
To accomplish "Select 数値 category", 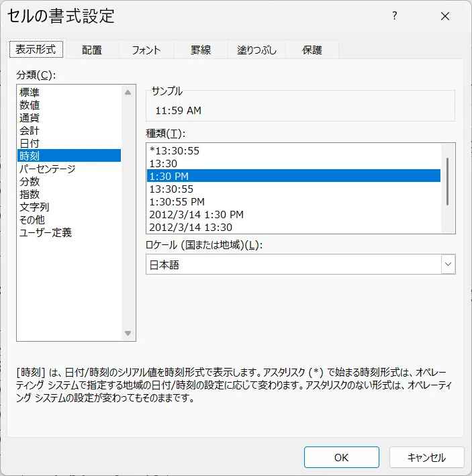I will pos(69,105).
